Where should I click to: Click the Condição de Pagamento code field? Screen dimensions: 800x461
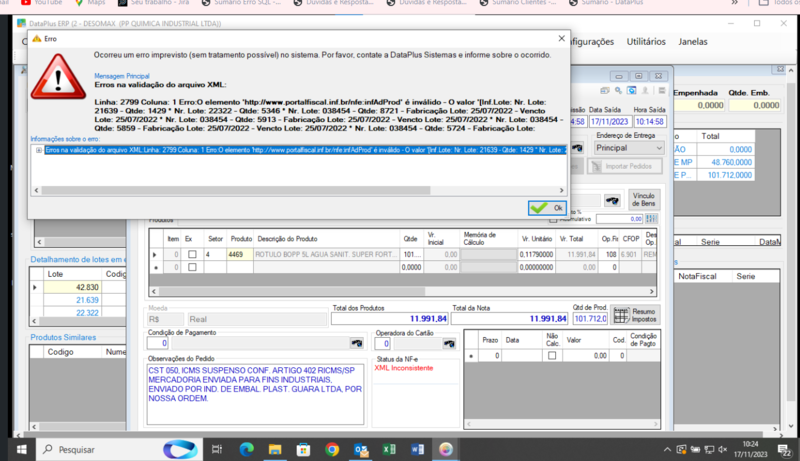[x=157, y=343]
